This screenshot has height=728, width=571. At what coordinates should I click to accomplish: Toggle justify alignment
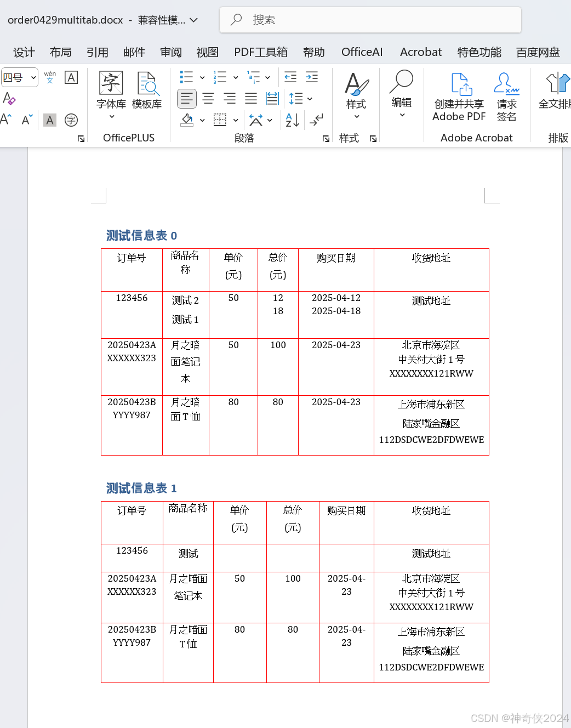[x=251, y=99]
